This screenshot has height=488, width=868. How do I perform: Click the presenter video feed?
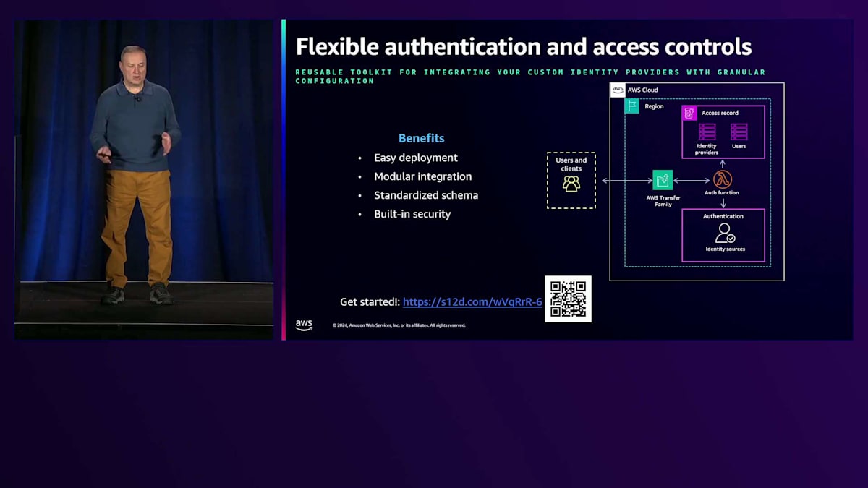(144, 179)
